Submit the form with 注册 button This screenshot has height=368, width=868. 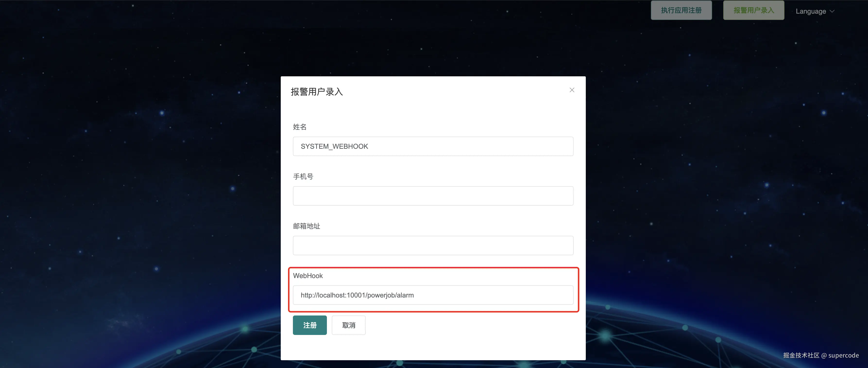309,325
